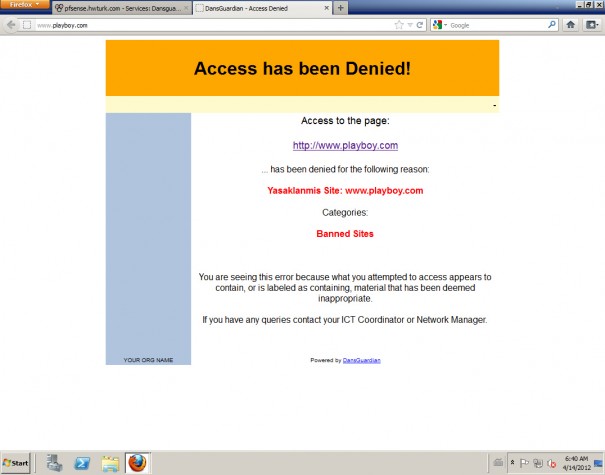Click the magnifier search icon
The image size is (605, 475).
point(552,25)
